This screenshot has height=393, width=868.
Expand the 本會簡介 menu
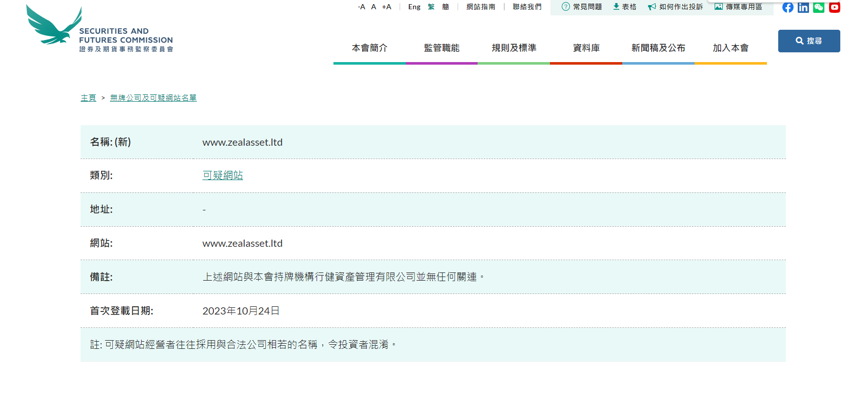tap(369, 48)
